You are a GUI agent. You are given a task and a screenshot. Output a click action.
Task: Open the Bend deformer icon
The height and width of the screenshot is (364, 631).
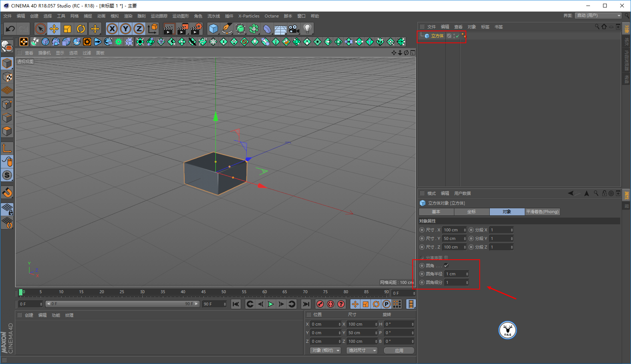(x=267, y=29)
